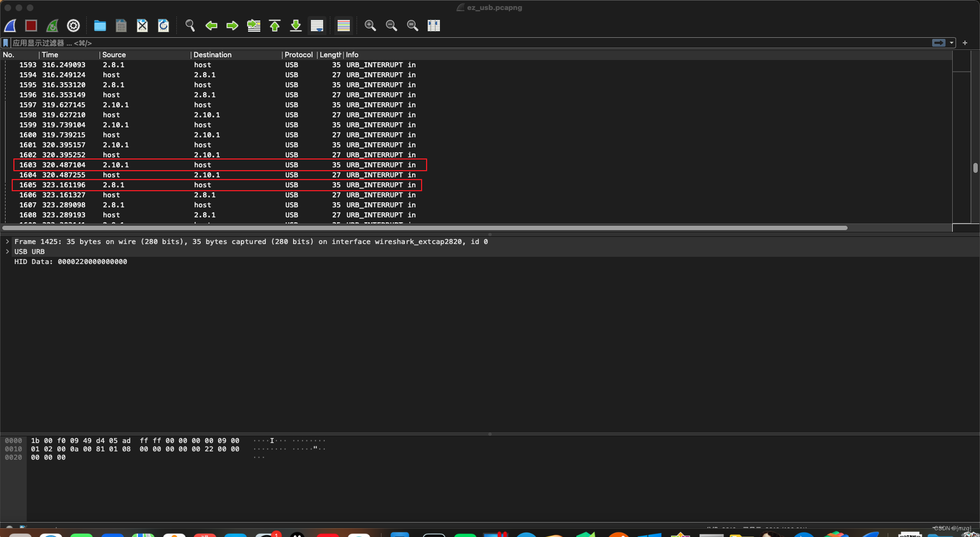This screenshot has height=537, width=980.
Task: Click hex offset 0020 in bytes pane
Action: [x=13, y=458]
